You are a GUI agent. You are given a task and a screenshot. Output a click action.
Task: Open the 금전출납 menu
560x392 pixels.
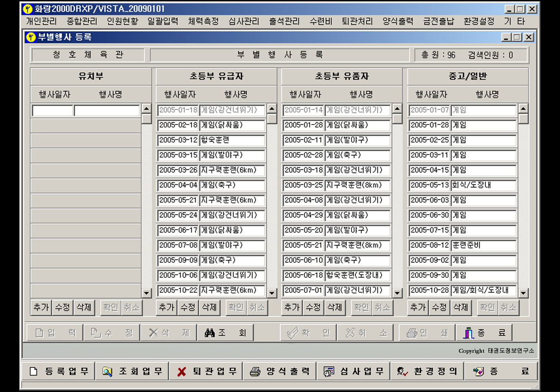(439, 21)
